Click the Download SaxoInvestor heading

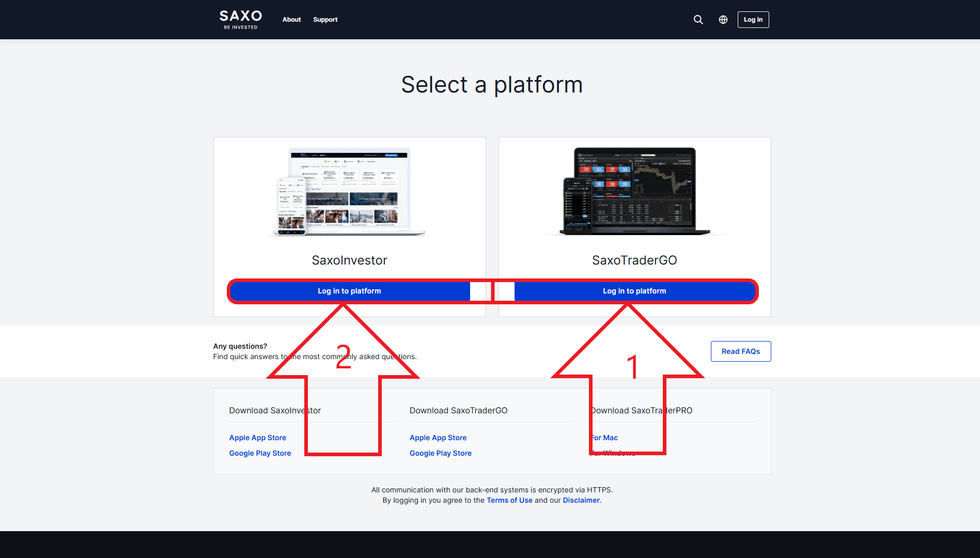click(x=275, y=410)
